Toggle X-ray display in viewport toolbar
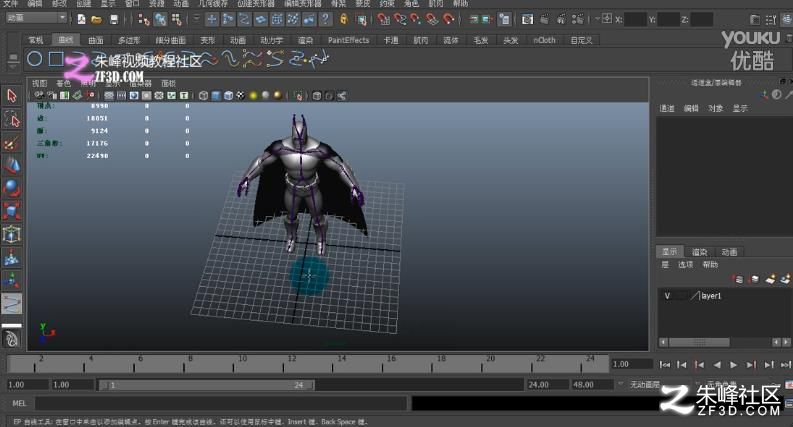793x427 pixels. tap(317, 95)
